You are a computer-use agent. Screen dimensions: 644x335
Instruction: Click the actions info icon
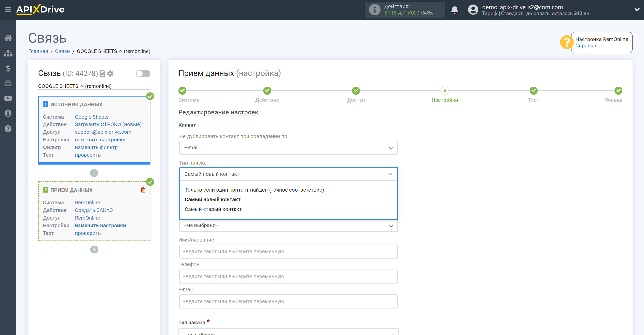tap(374, 10)
